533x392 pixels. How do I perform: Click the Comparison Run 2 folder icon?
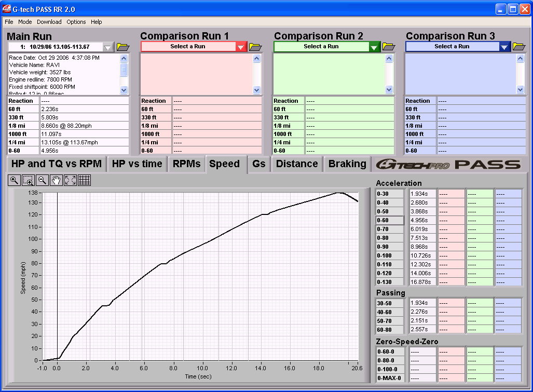point(389,47)
